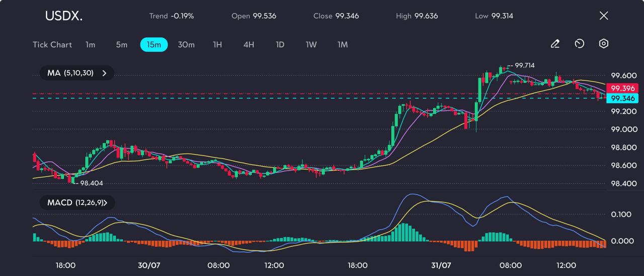Click the red 99.396 price label
This screenshot has height=276, width=644.
pyautogui.click(x=623, y=88)
